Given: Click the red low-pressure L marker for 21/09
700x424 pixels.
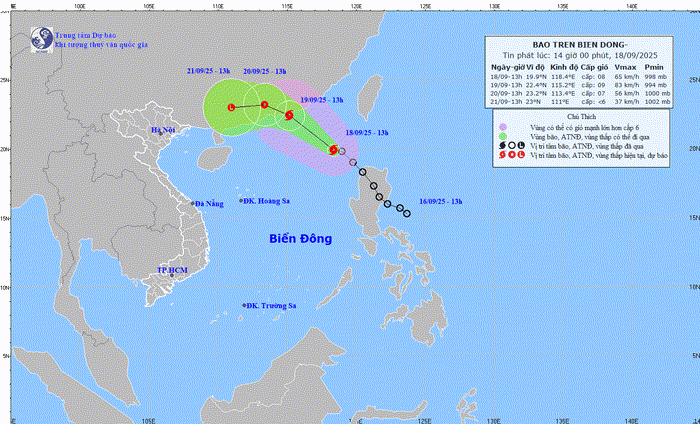Looking at the screenshot, I should tap(231, 107).
